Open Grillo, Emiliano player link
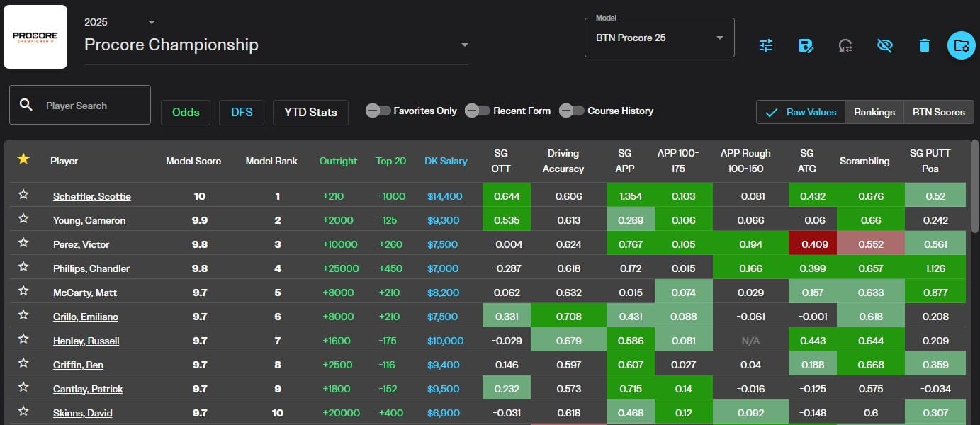Viewport: 980px width, 425px height. point(86,317)
